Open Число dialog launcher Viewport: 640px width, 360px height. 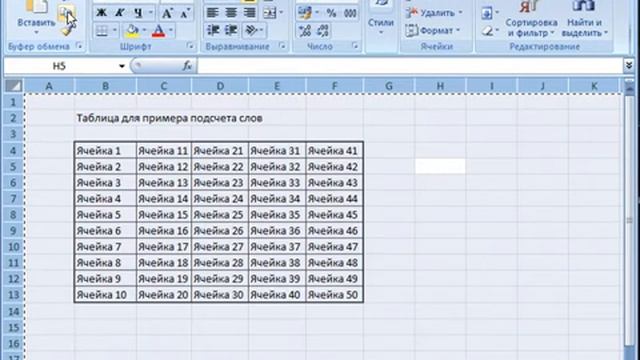(355, 47)
